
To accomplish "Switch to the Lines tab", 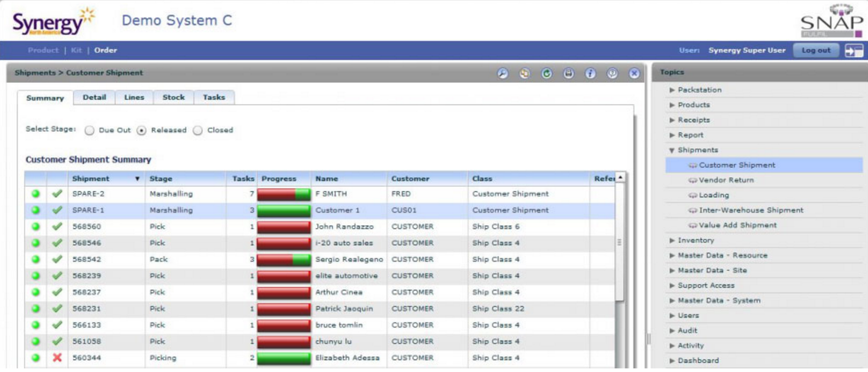I will point(134,97).
